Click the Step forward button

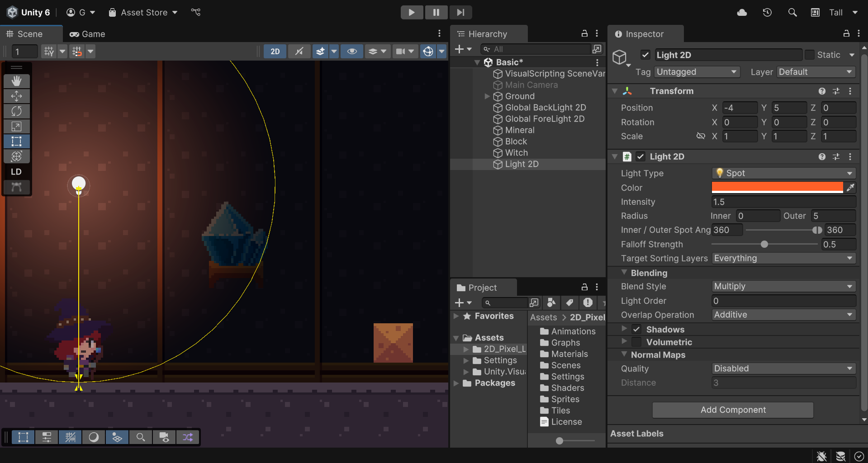pyautogui.click(x=460, y=12)
